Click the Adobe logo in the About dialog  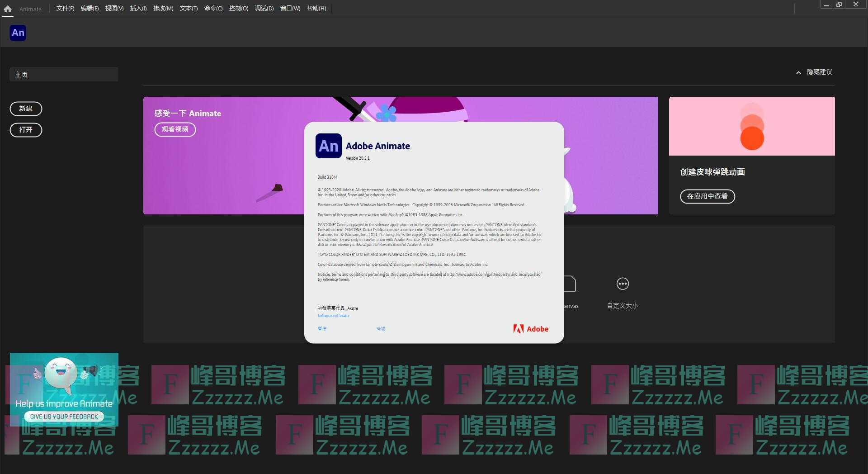coord(530,329)
